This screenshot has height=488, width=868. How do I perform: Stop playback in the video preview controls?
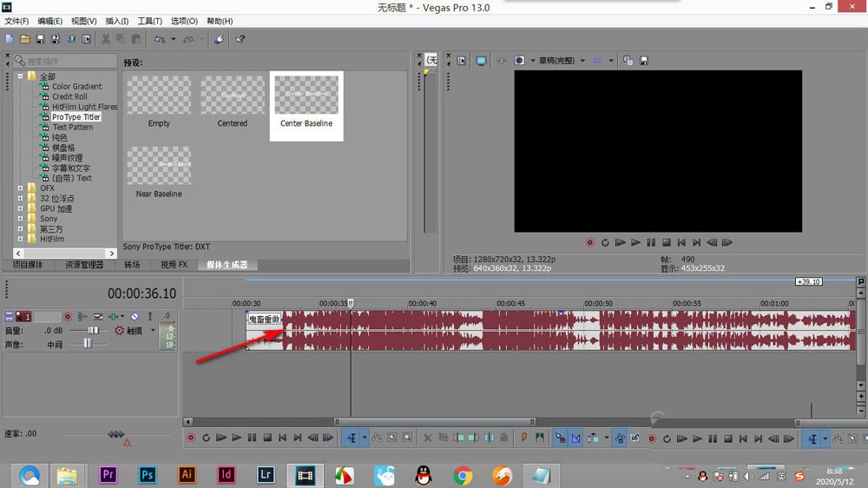pyautogui.click(x=667, y=242)
